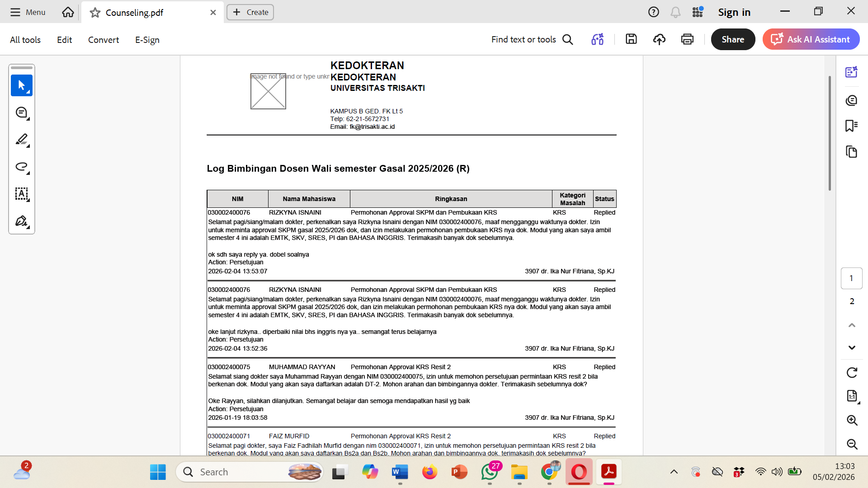Viewport: 868px width, 488px height.
Task: Click the Share button
Action: point(733,39)
